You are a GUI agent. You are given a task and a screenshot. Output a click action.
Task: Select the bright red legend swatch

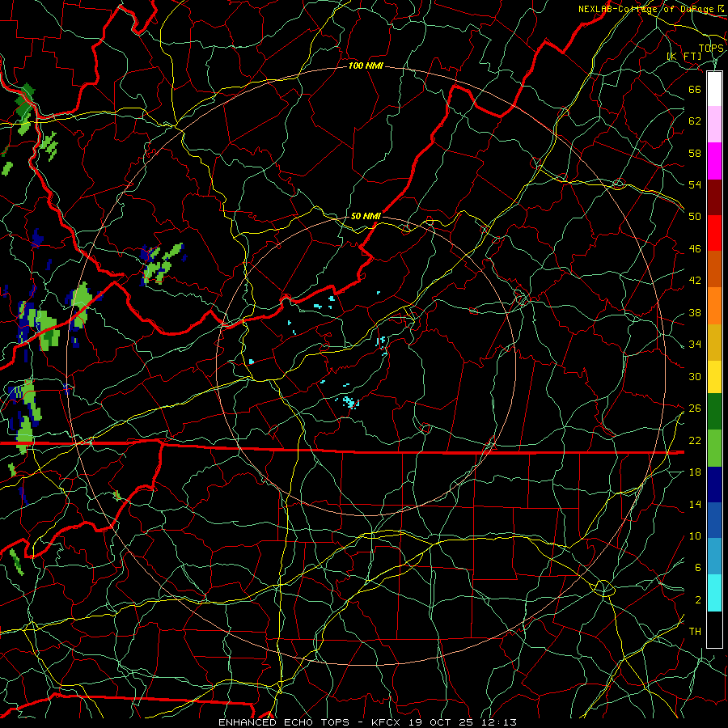tap(714, 233)
